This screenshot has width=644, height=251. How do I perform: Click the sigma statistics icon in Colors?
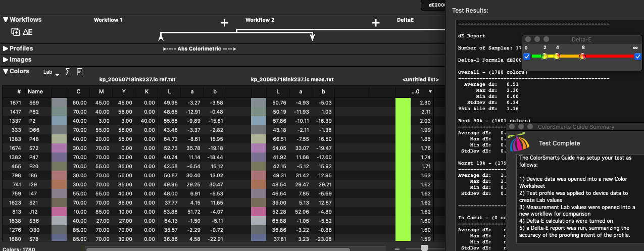coord(68,72)
